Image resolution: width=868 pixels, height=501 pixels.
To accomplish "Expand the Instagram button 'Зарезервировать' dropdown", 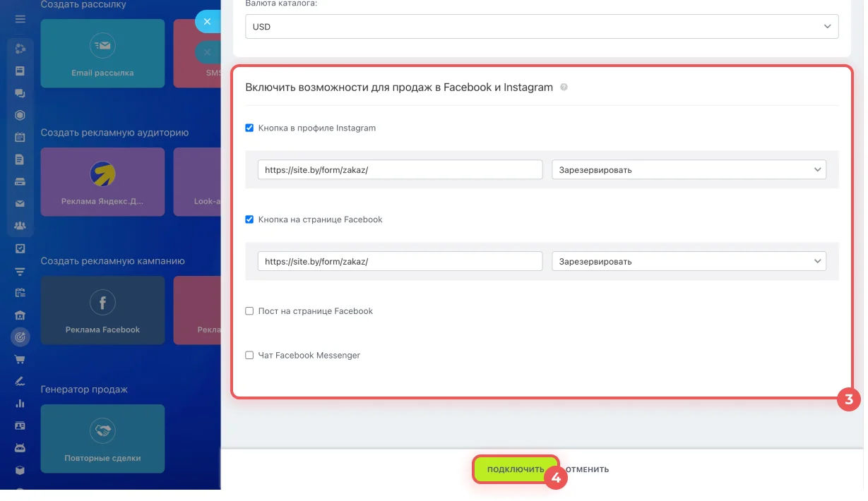I will [x=689, y=170].
